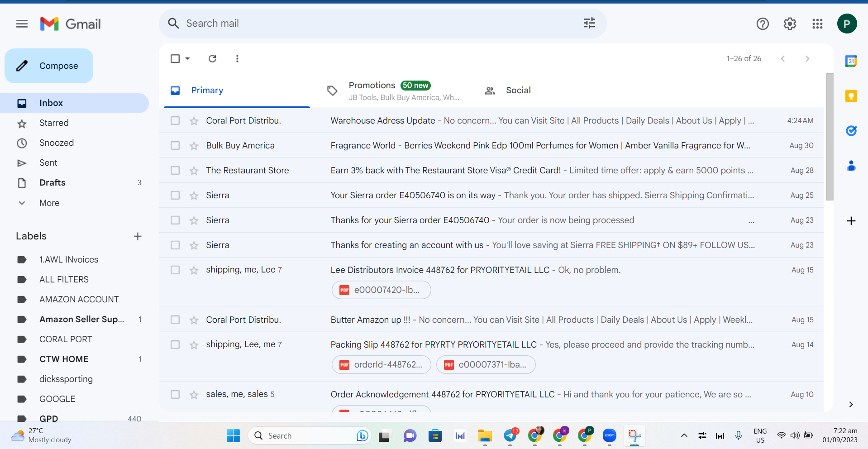Refresh the inbox
This screenshot has height=449, width=868.
212,58
